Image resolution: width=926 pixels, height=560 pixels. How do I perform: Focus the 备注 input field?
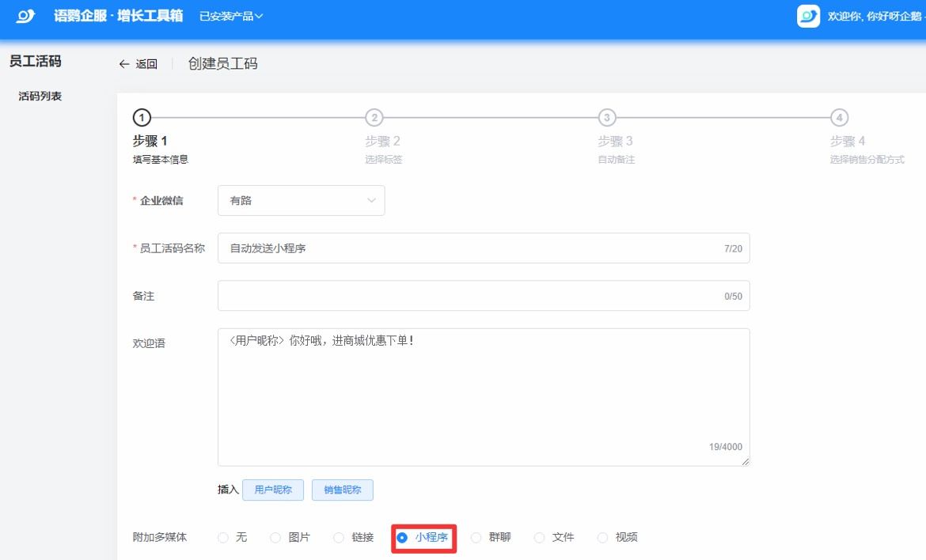467,296
